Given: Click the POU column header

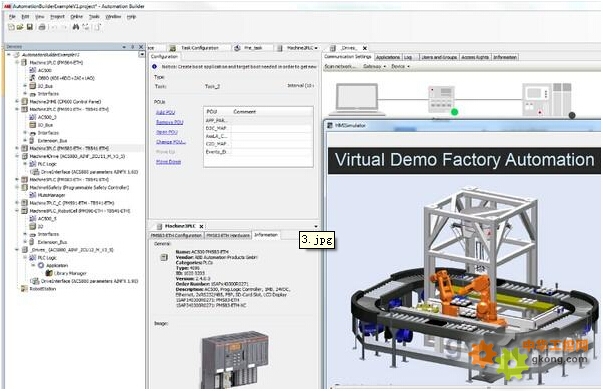Looking at the screenshot, I should tap(212, 111).
